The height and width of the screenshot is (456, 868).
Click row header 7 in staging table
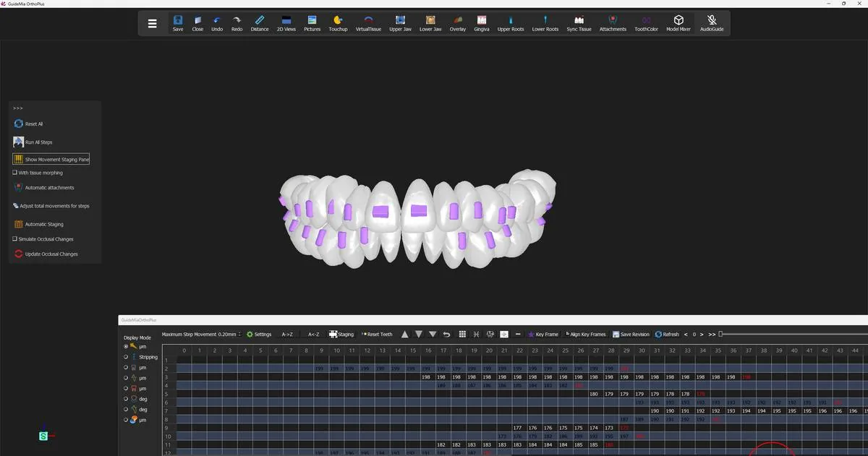166,411
